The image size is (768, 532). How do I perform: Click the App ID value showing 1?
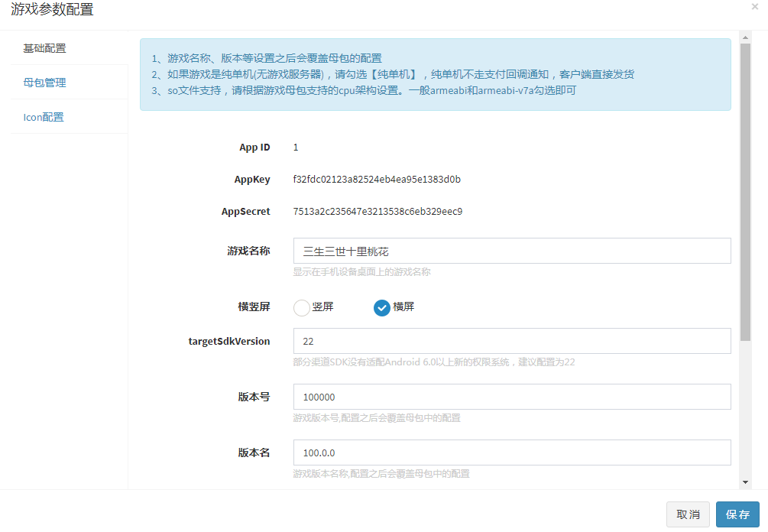[296, 147]
